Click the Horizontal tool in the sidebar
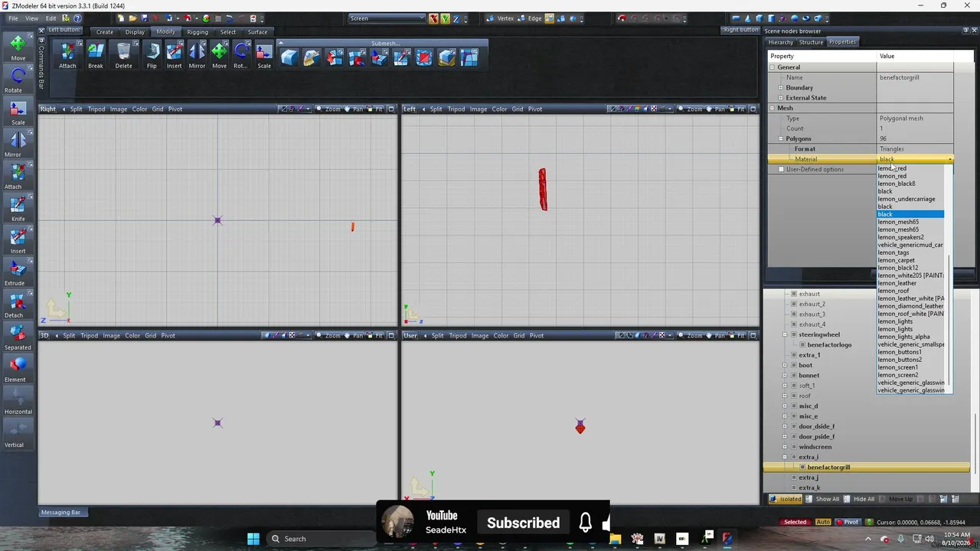The image size is (980, 551). coord(18,401)
